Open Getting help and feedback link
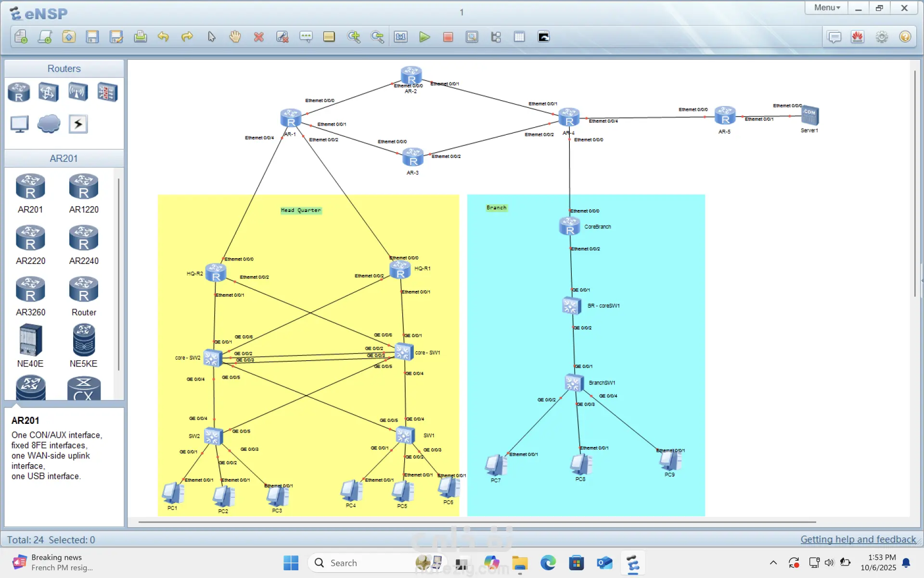This screenshot has height=578, width=924. [x=858, y=539]
